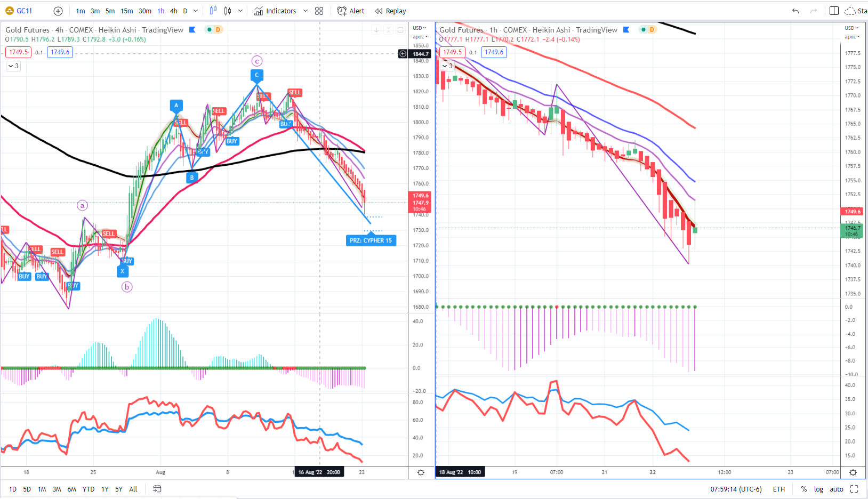Expand the chart type dropdown arrow

[240, 11]
